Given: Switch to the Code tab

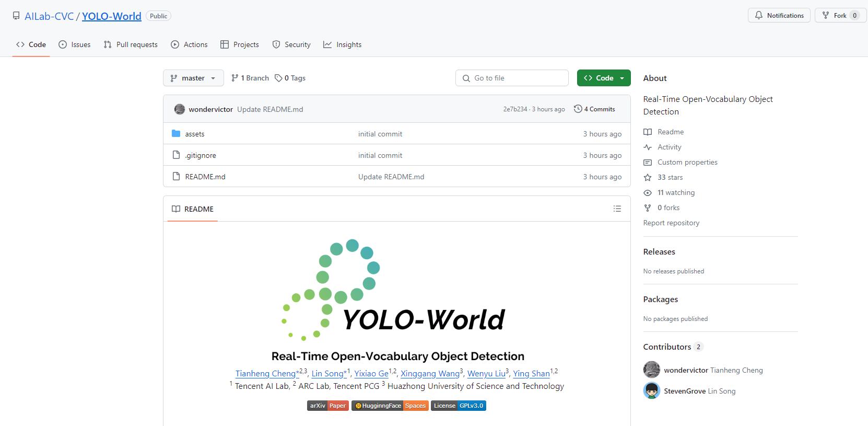Looking at the screenshot, I should [x=31, y=44].
